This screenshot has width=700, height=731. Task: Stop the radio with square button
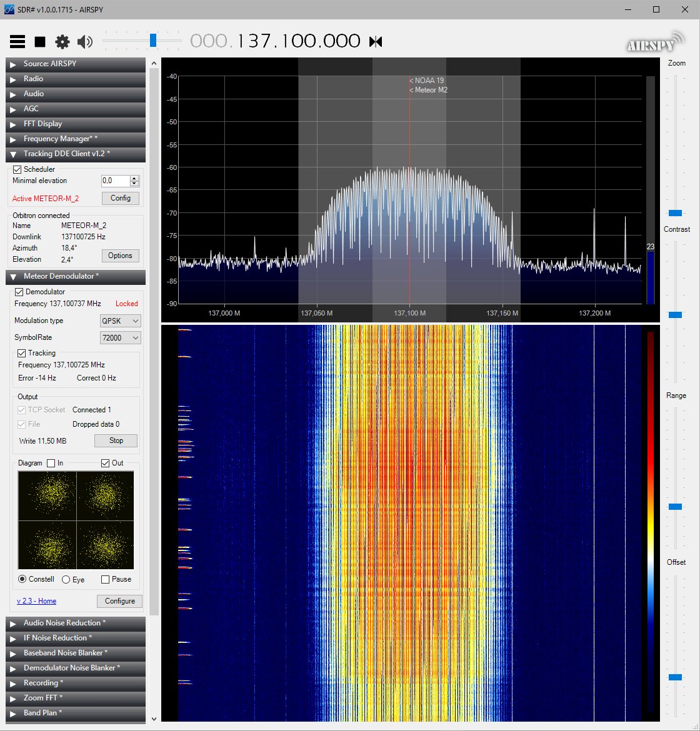pos(40,42)
